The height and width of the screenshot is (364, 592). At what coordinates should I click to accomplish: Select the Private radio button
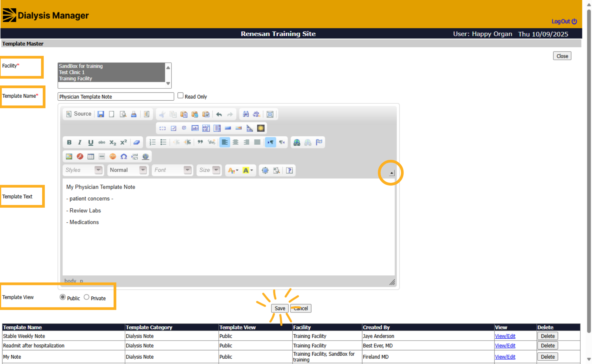click(x=86, y=297)
